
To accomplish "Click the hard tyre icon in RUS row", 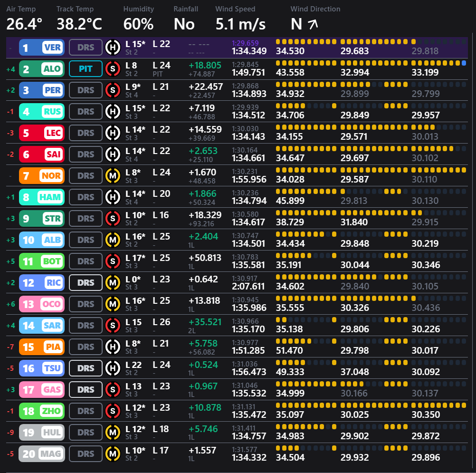I will tap(113, 112).
